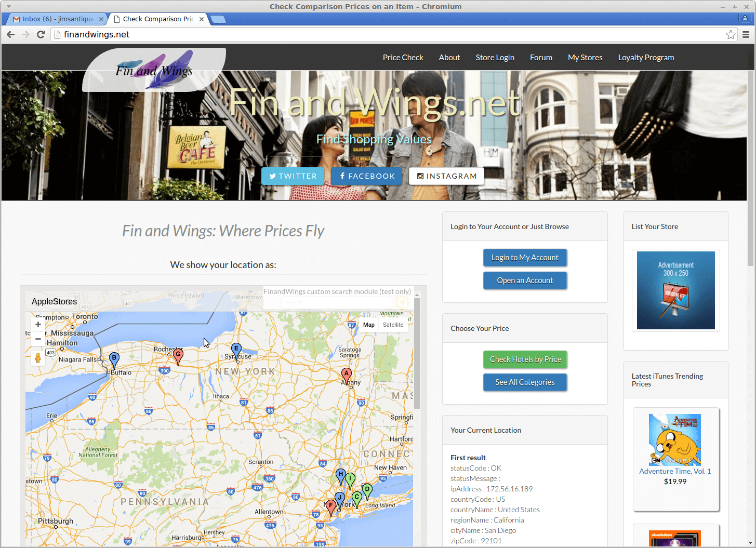This screenshot has height=548, width=756.
Task: Close the Inbox Gmail tab
Action: tap(101, 19)
